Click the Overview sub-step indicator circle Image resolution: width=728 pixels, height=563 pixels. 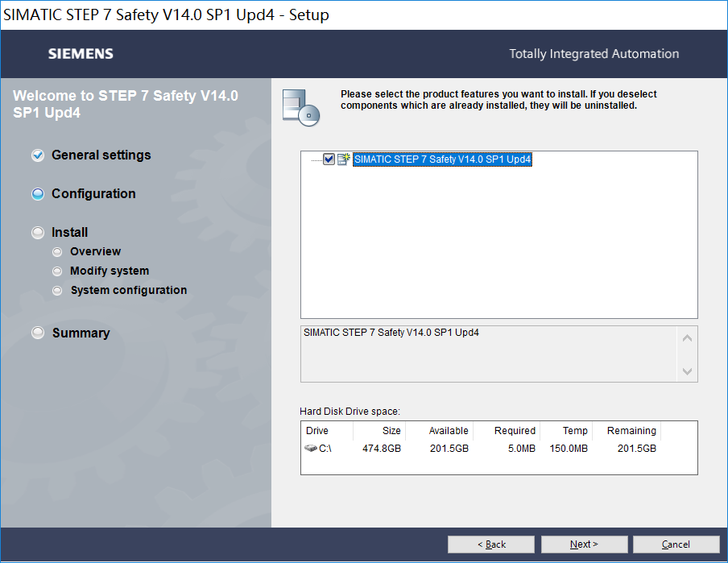(57, 252)
